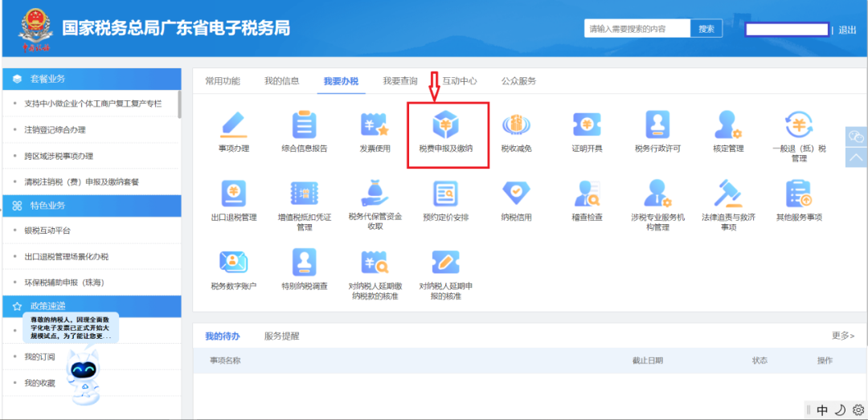Viewport: 868px width, 420px height.
Task: Click the robot's notification speech bubble
Action: point(70,328)
